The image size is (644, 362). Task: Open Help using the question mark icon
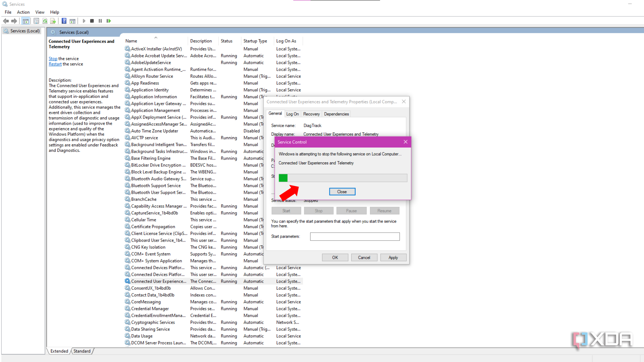64,21
